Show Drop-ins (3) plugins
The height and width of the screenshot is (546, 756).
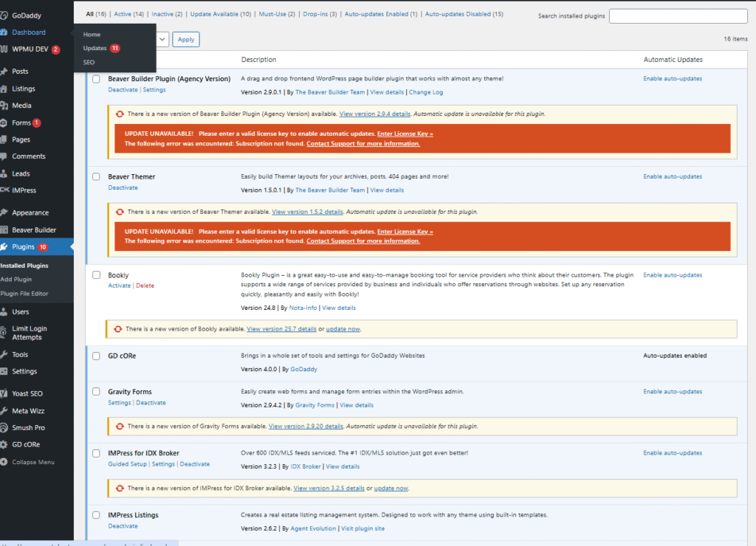pyautogui.click(x=320, y=14)
